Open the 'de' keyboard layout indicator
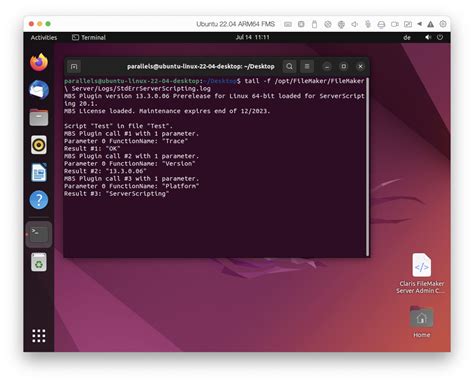Screen dimensions: 474x383 tap(407, 38)
